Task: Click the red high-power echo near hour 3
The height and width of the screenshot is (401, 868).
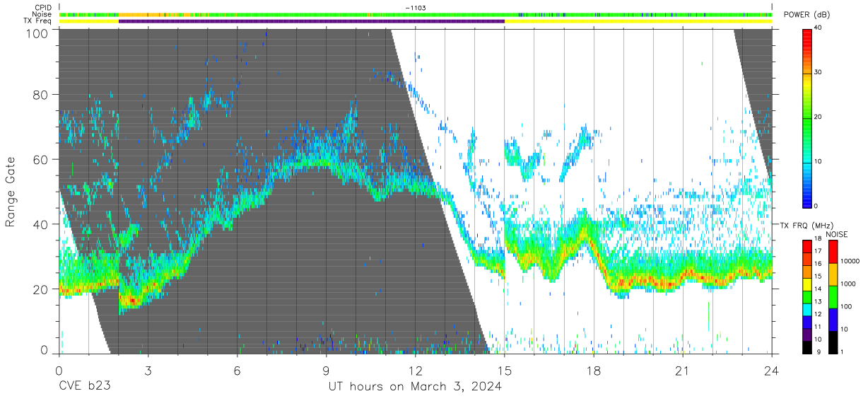Action: (131, 301)
